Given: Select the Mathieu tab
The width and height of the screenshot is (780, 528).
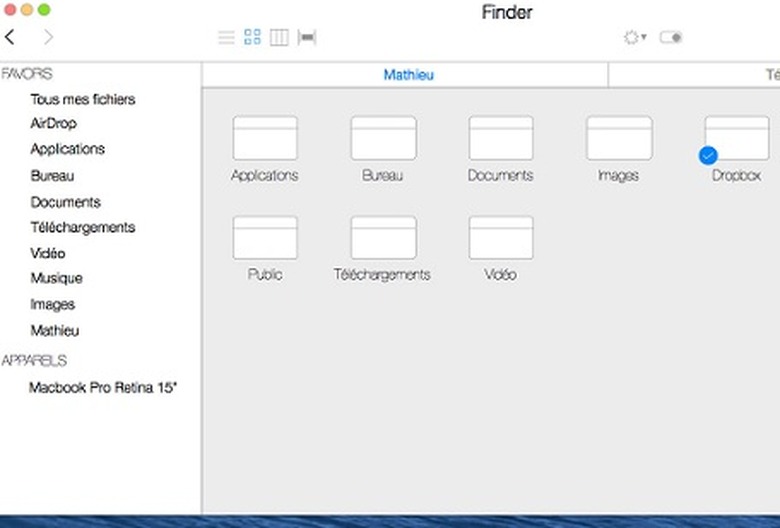Looking at the screenshot, I should 408,75.
